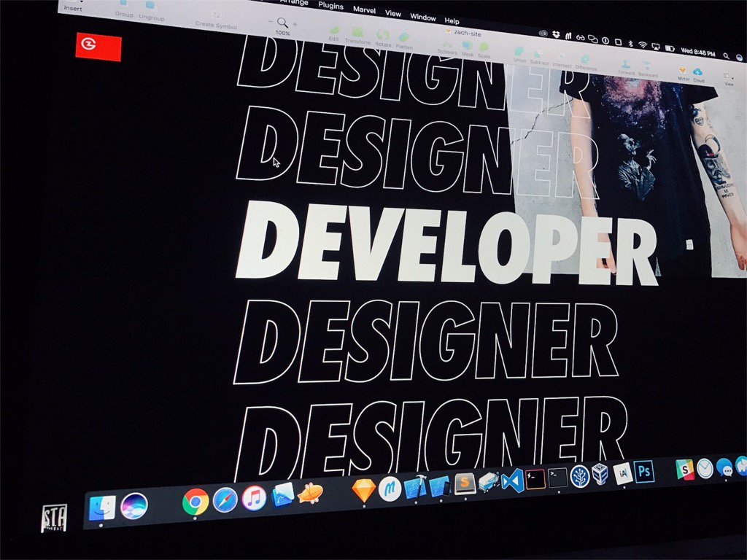Click the red logo rectangle on canvas
Screen dimensions: 747x560
click(x=98, y=47)
